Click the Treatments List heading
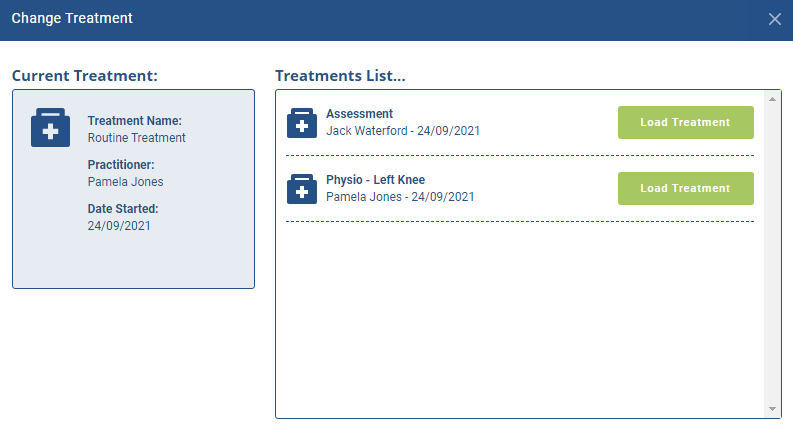The width and height of the screenshot is (793, 435). [340, 76]
